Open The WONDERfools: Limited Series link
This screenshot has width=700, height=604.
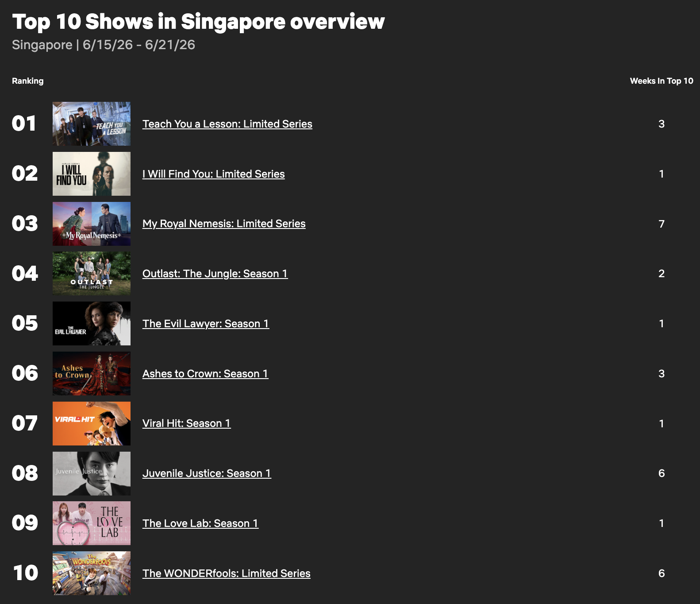[x=227, y=573]
